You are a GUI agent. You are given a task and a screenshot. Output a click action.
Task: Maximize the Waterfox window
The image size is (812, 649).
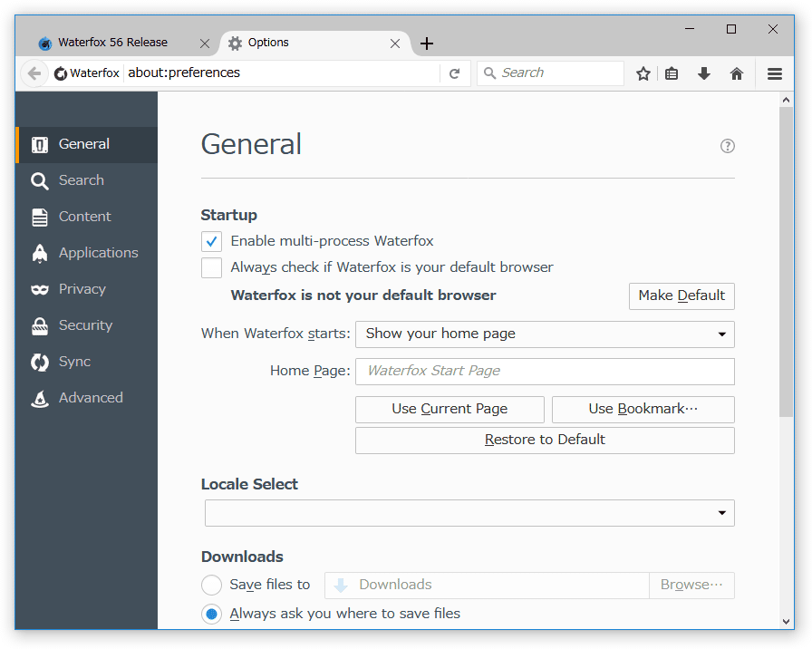click(x=731, y=29)
